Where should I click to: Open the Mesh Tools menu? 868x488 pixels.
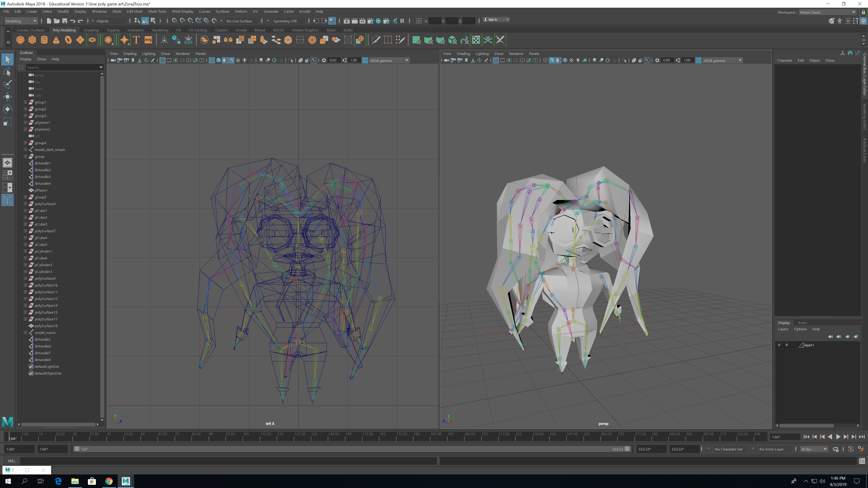click(157, 12)
